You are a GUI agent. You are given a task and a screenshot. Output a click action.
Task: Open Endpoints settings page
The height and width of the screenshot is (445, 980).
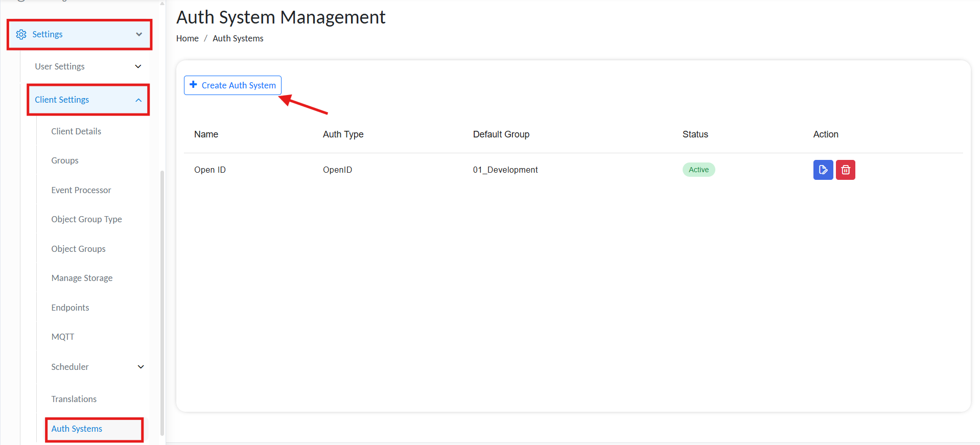(70, 308)
